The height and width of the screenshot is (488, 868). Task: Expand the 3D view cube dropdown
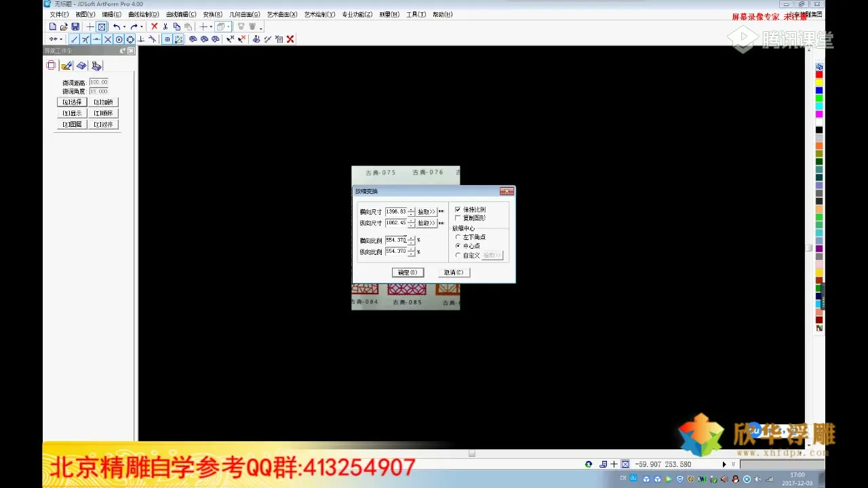(x=229, y=27)
